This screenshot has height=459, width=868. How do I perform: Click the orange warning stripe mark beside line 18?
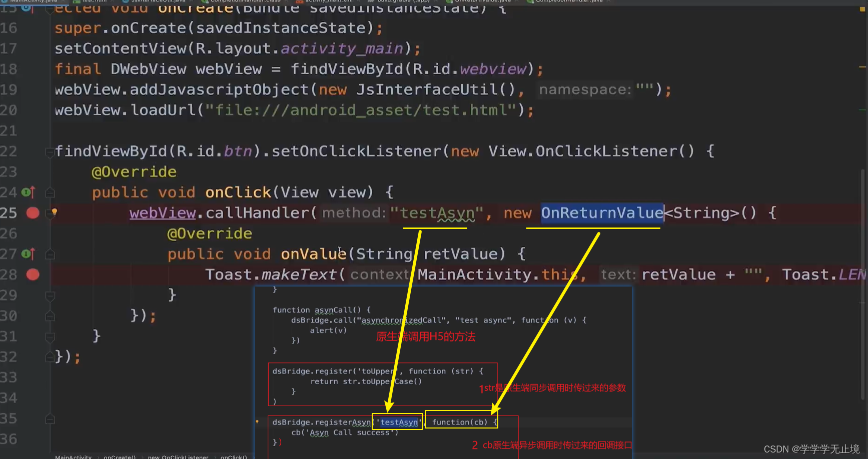862,66
